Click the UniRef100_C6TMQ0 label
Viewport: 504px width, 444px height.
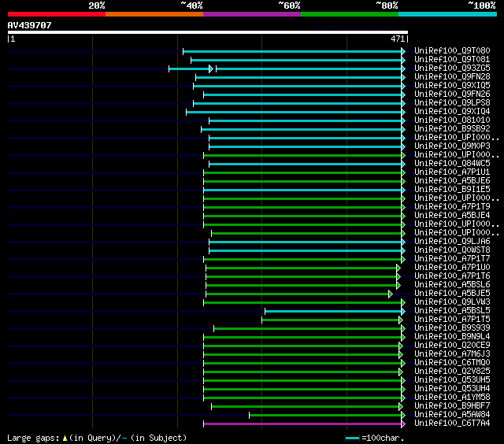pyautogui.click(x=452, y=363)
